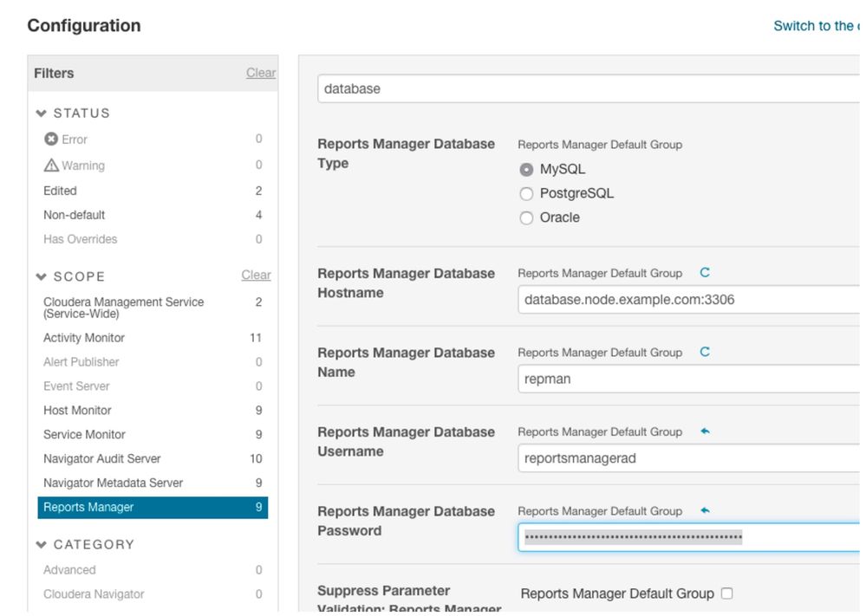866x616 pixels.
Task: Click the configuration search box
Action: [x=589, y=89]
